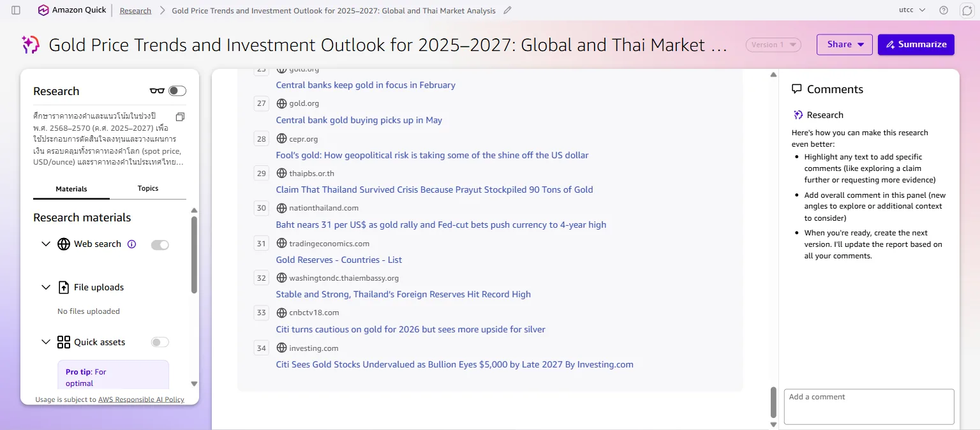Click the chat refresh icon top right
Viewport: 980px width, 430px height.
(966, 10)
